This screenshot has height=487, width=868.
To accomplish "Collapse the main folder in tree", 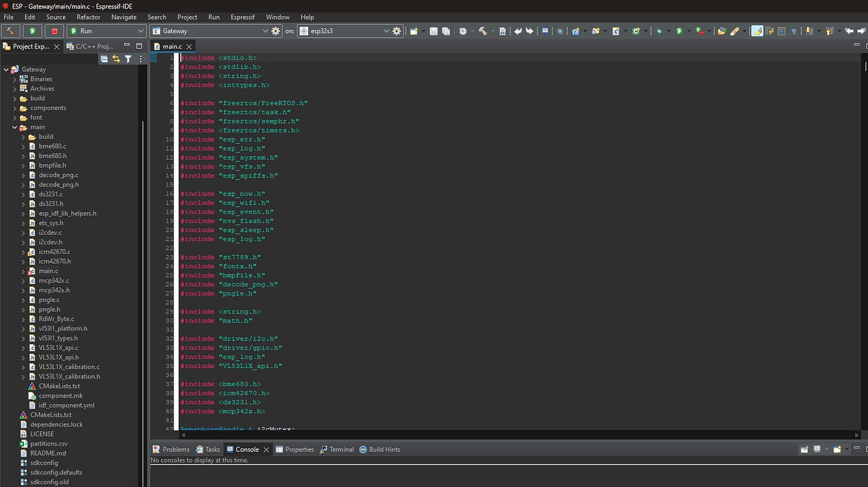I will pos(15,127).
